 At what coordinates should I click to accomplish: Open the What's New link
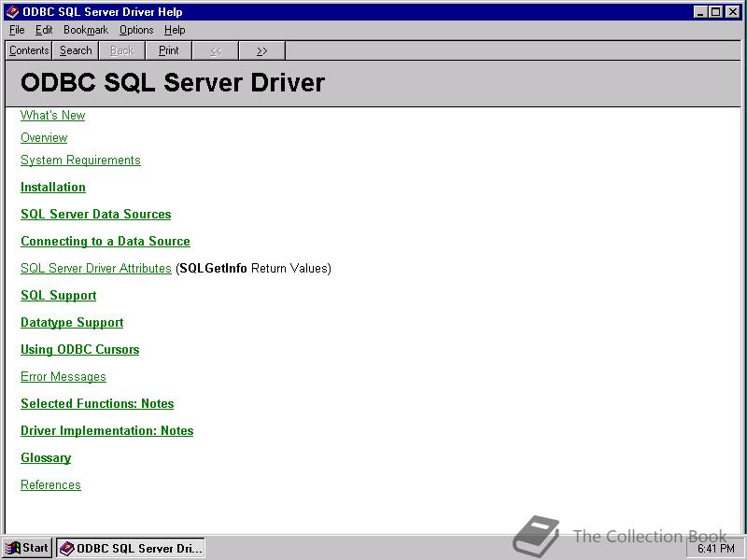(x=53, y=115)
